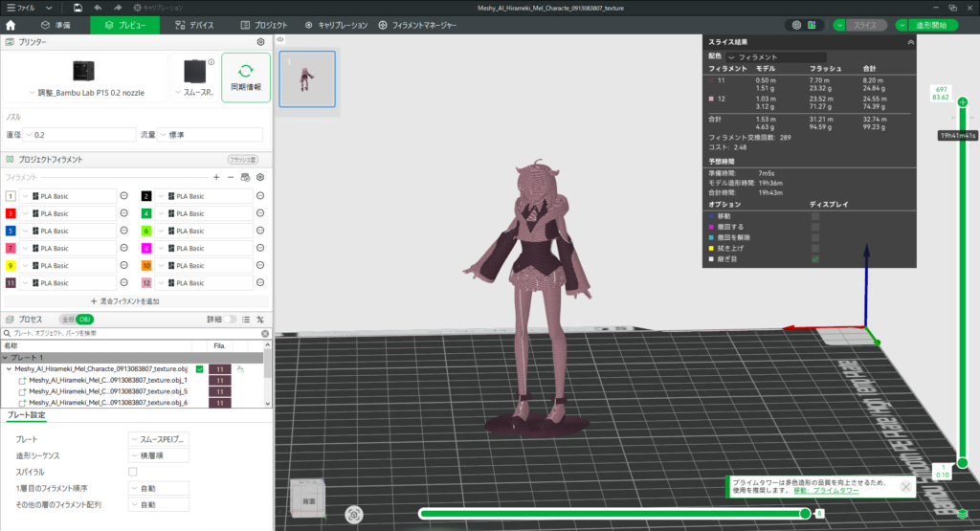Follow the 移動: プライムタワー link
Image resolution: width=980 pixels, height=531 pixels.
tap(826, 491)
